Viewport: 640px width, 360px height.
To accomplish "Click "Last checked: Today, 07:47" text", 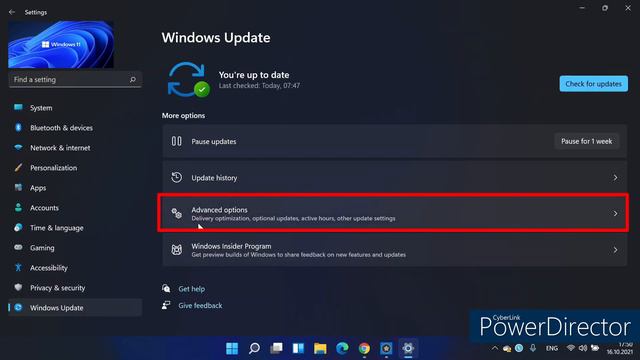I will [259, 86].
